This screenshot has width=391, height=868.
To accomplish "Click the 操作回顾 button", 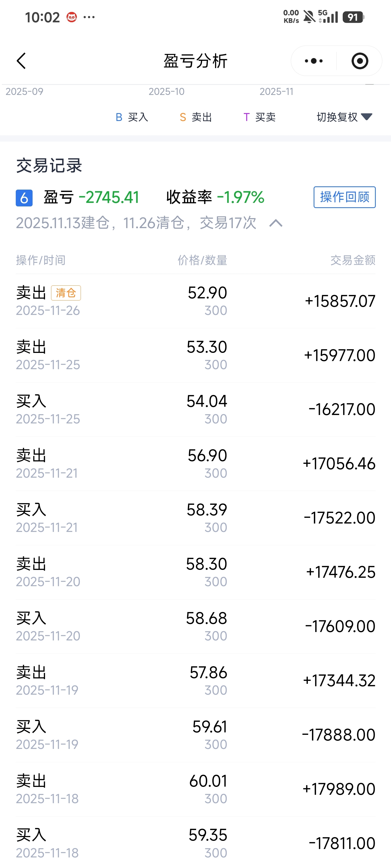I will (x=345, y=197).
